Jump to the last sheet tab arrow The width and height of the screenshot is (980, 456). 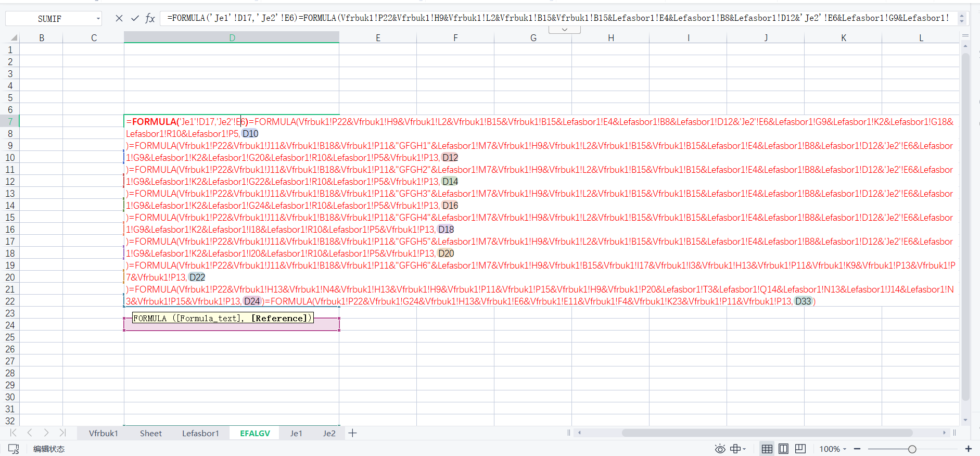click(x=62, y=433)
